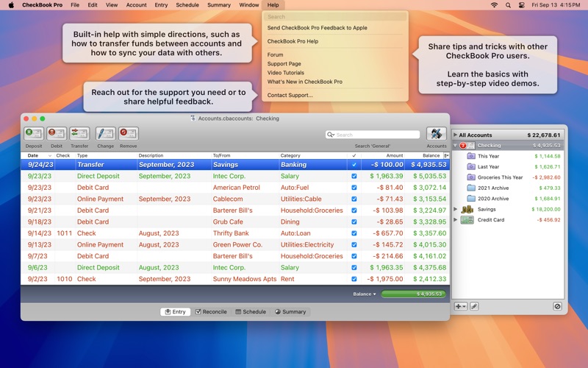Click the Change pen toolbar icon

coord(105,133)
